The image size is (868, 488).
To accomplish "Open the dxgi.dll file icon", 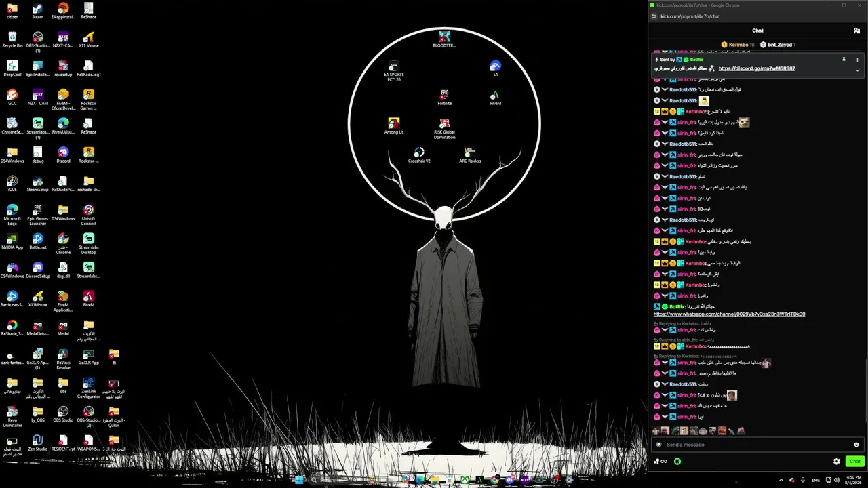I will [63, 270].
